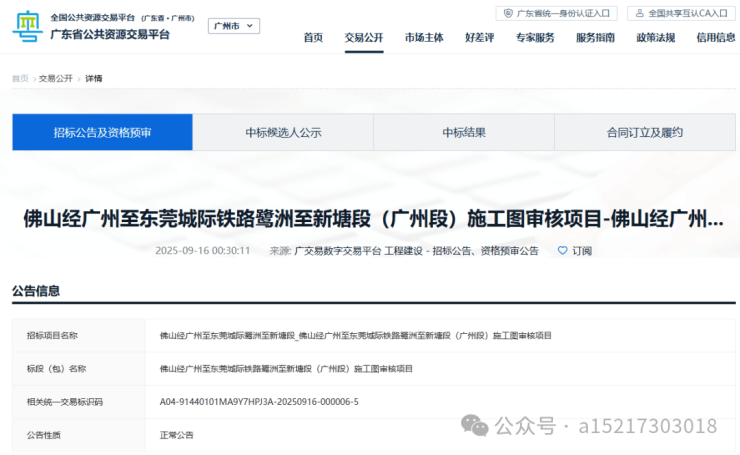This screenshot has width=740, height=455.
Task: Click the heart icon next to 订阅
Action: click(563, 251)
